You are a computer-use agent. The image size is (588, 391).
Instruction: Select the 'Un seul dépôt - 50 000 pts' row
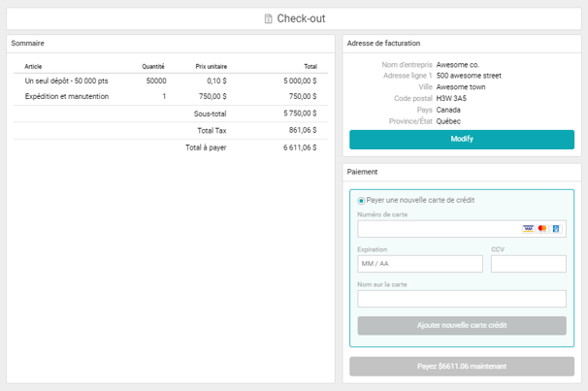pyautogui.click(x=66, y=81)
